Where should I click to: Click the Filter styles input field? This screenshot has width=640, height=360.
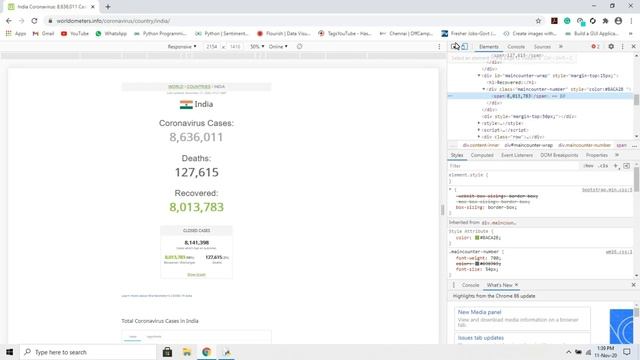click(513, 166)
